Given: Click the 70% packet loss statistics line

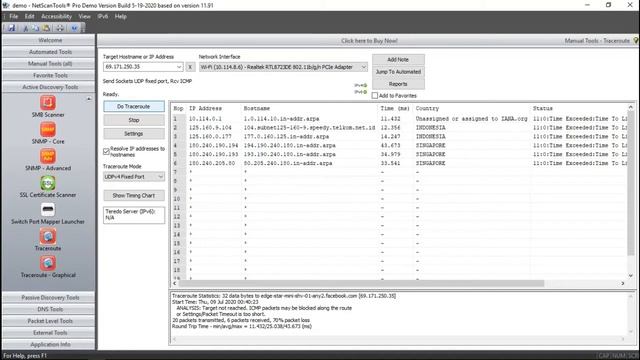Looking at the screenshot, I should click(241, 320).
